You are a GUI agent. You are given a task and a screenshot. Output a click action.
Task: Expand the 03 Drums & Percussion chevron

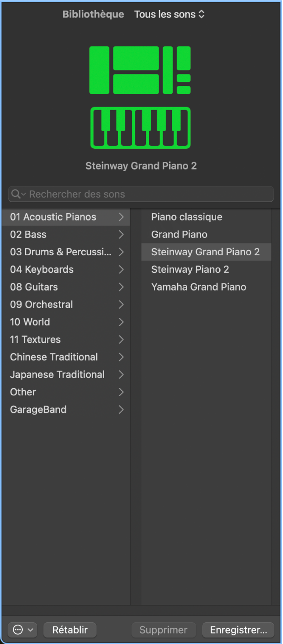coord(121,252)
